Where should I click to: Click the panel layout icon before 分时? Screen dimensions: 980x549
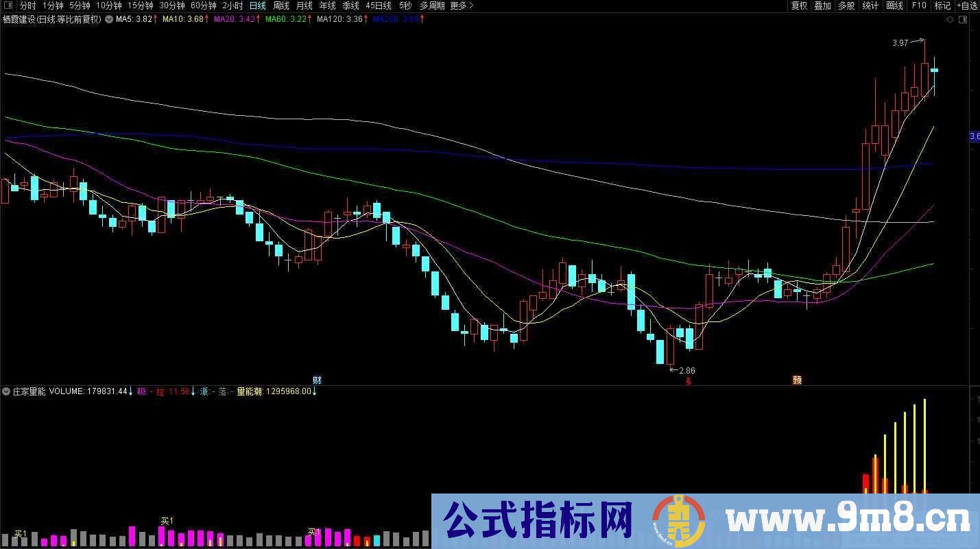click(8, 5)
